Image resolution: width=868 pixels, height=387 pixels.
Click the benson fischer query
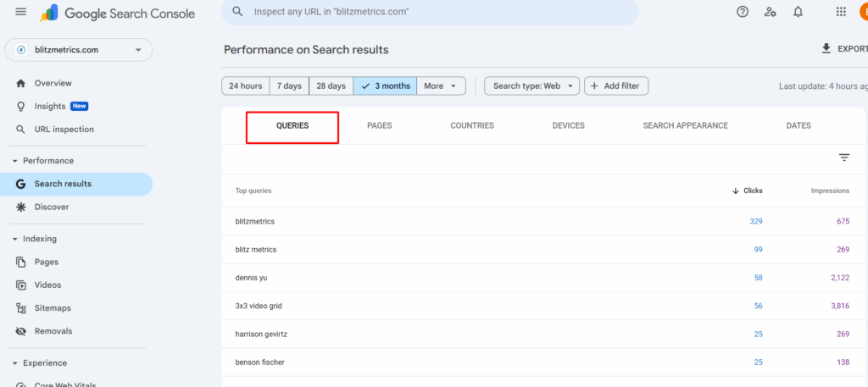click(260, 362)
